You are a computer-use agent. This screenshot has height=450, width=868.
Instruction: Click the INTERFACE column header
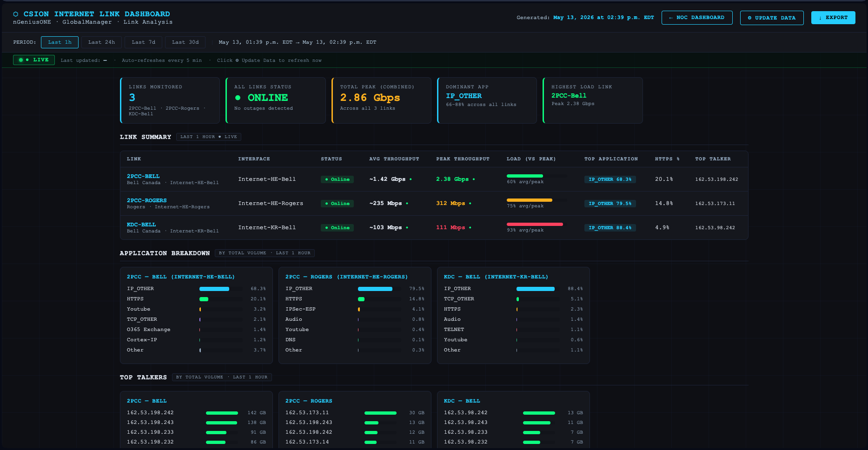(254, 159)
